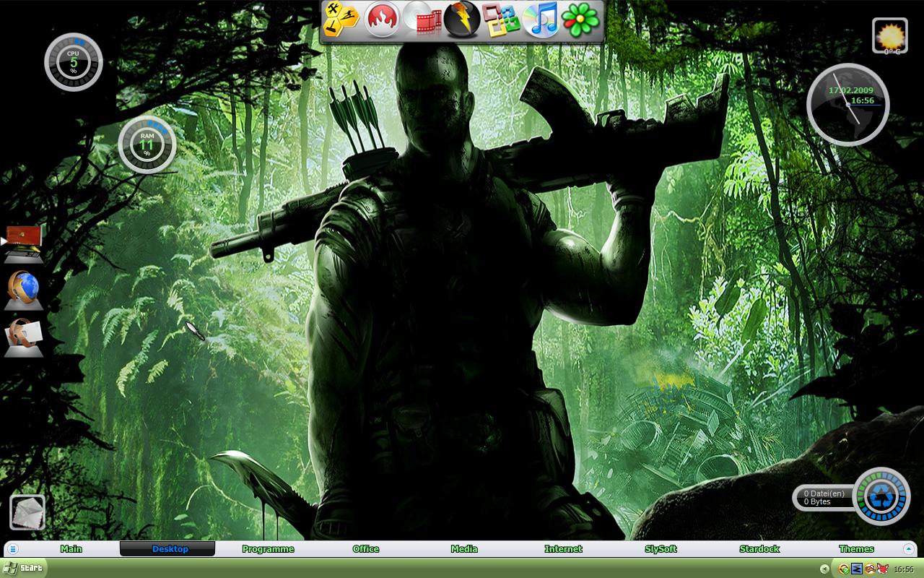Open TuneUp Utilities from the top dock
Screen dimensions: 924x578
(341, 20)
